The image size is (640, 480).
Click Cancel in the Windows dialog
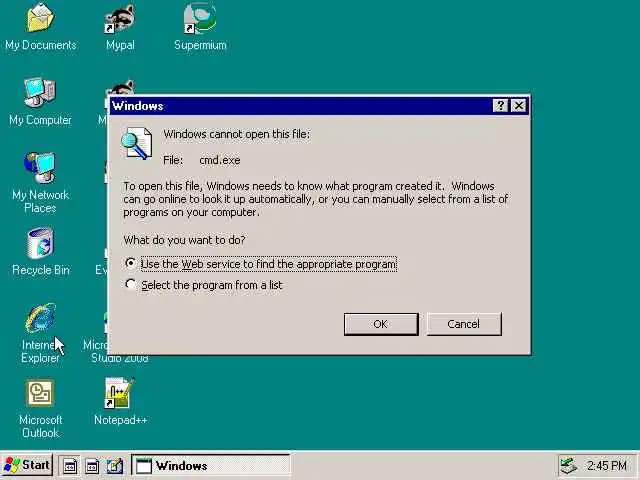pyautogui.click(x=464, y=324)
